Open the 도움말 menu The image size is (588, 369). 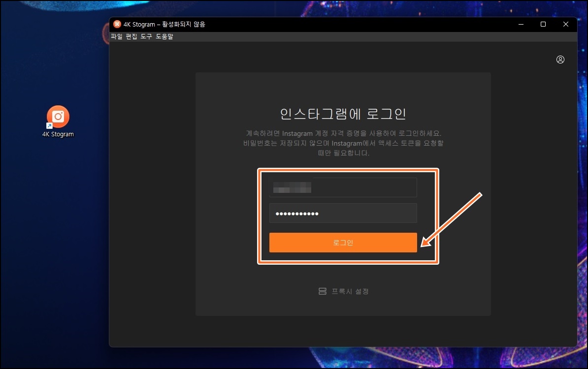(x=164, y=36)
